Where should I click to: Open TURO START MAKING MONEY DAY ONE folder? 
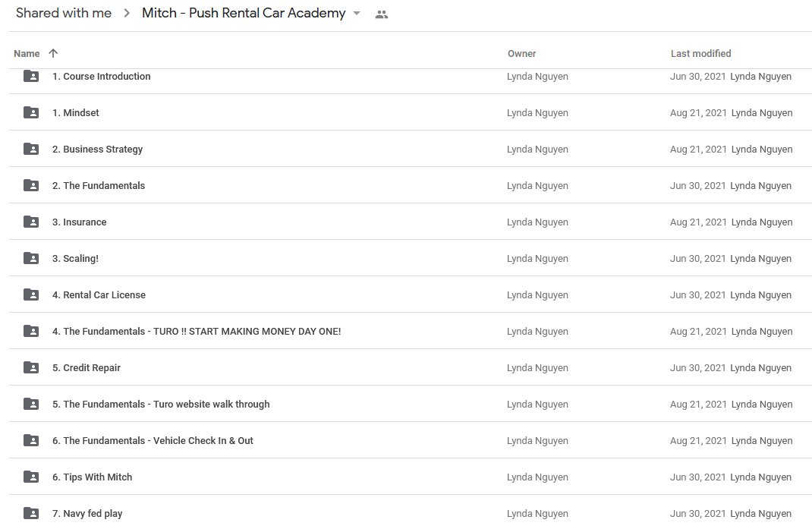click(197, 331)
